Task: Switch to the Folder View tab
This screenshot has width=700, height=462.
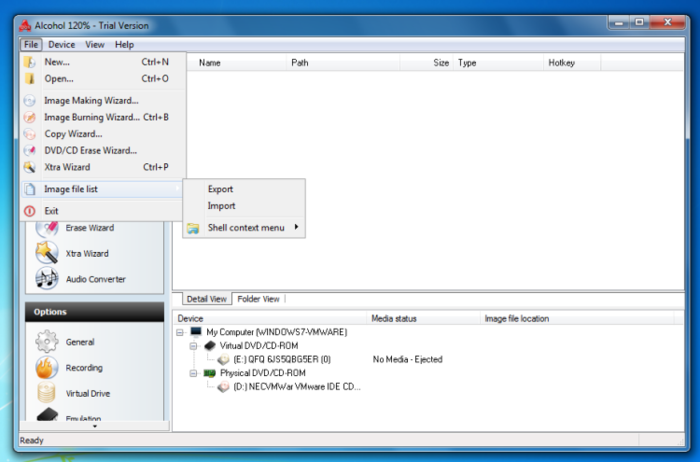Action: [x=258, y=299]
